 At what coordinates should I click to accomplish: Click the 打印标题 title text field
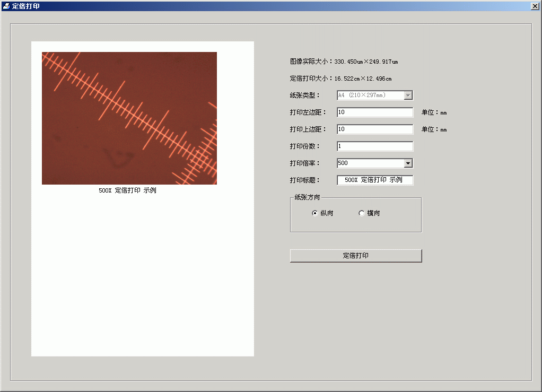pyautogui.click(x=375, y=180)
